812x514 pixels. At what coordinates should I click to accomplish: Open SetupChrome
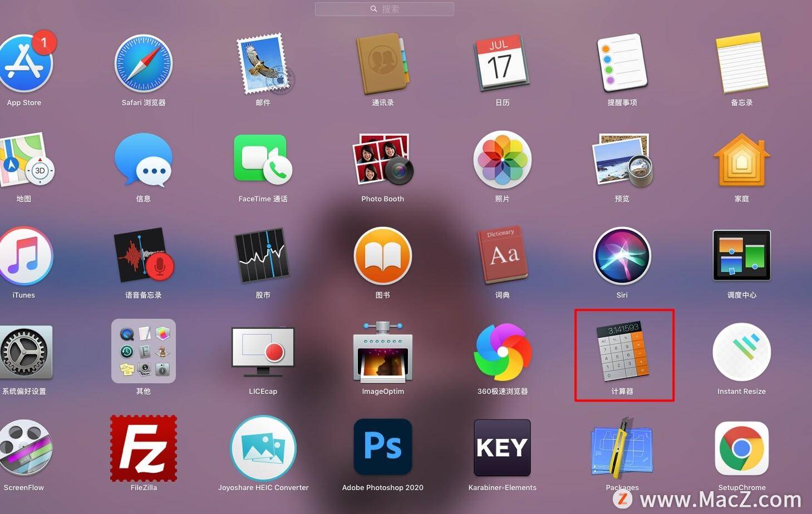point(742,448)
